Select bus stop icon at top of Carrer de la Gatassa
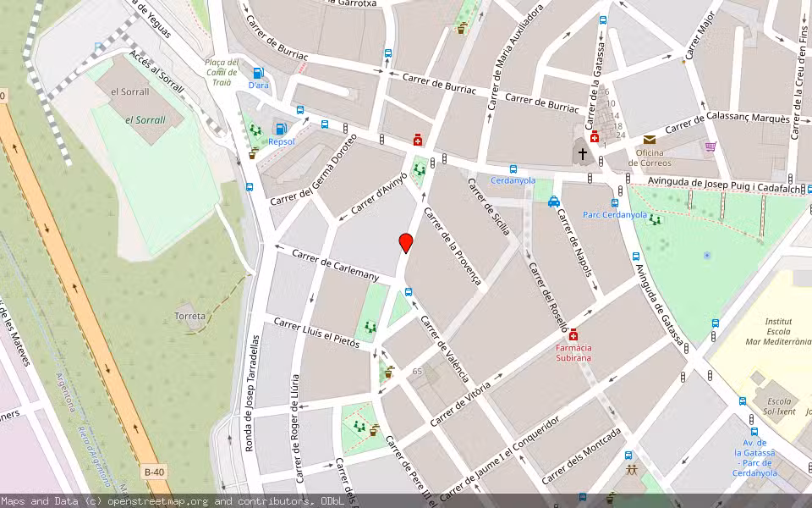The width and height of the screenshot is (812, 508). pos(603,20)
